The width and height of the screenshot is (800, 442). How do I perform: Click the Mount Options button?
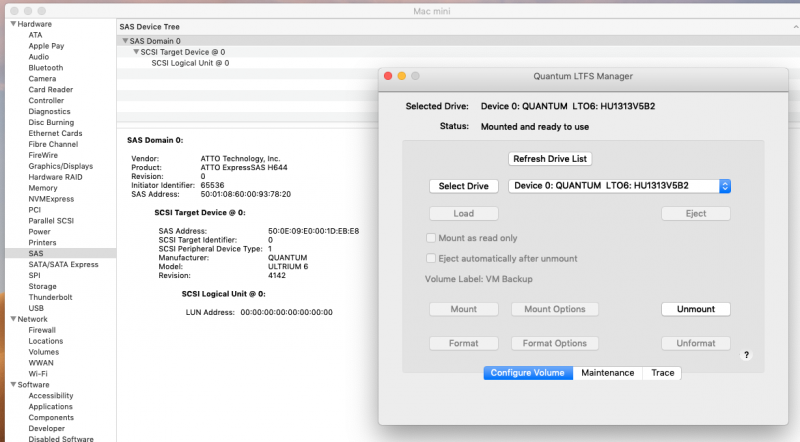point(555,309)
